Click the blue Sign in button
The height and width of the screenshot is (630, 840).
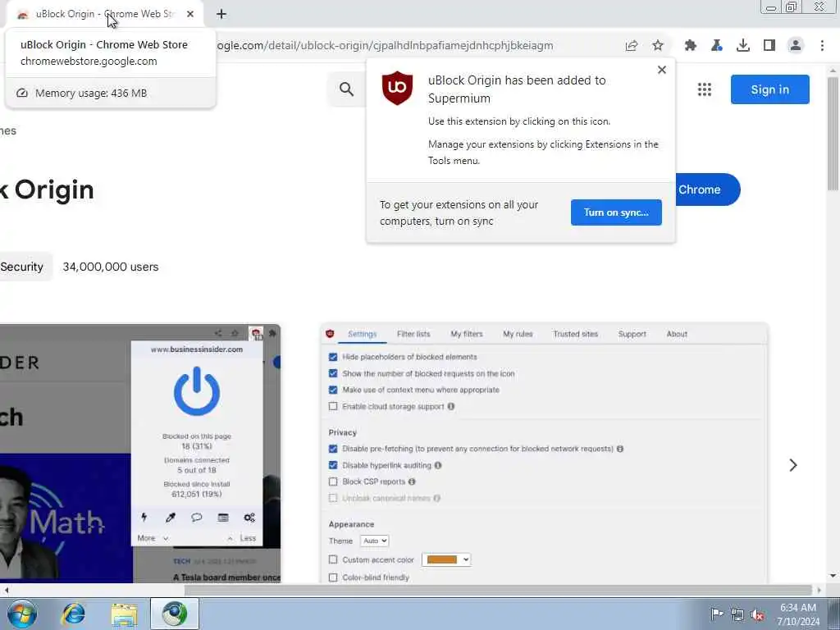pyautogui.click(x=769, y=89)
